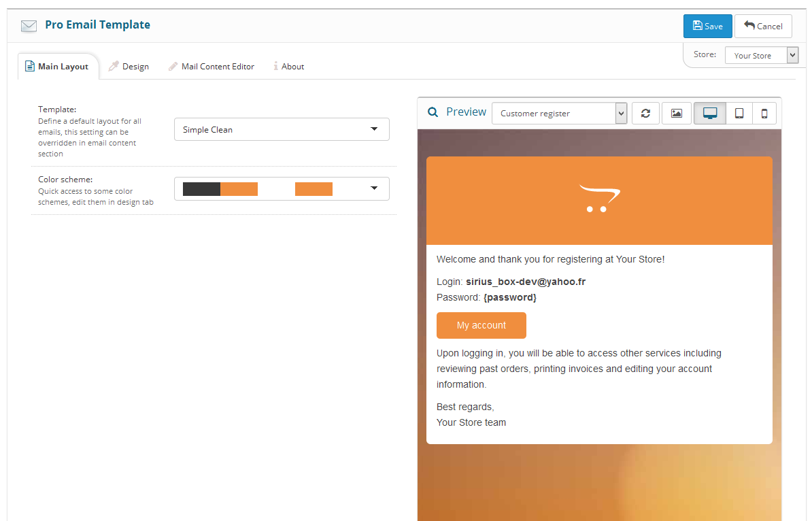Open the Template dropdown showing Simple Clean
812x521 pixels.
click(x=282, y=129)
